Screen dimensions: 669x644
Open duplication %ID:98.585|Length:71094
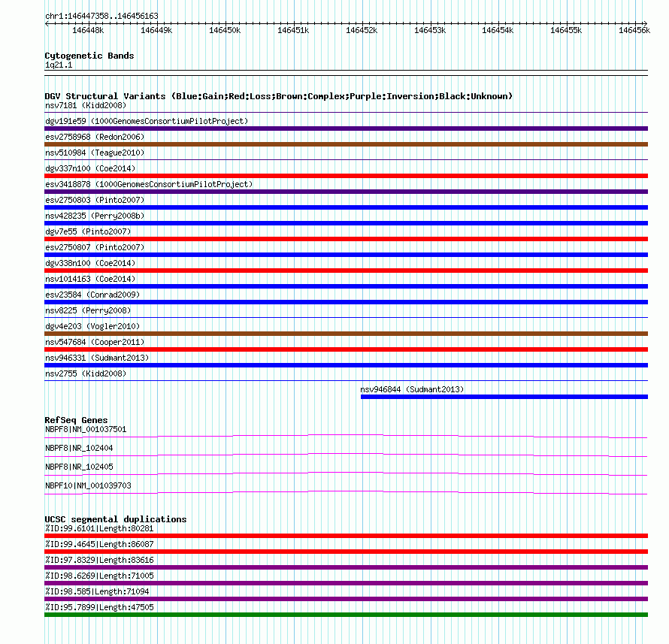pyautogui.click(x=97, y=591)
